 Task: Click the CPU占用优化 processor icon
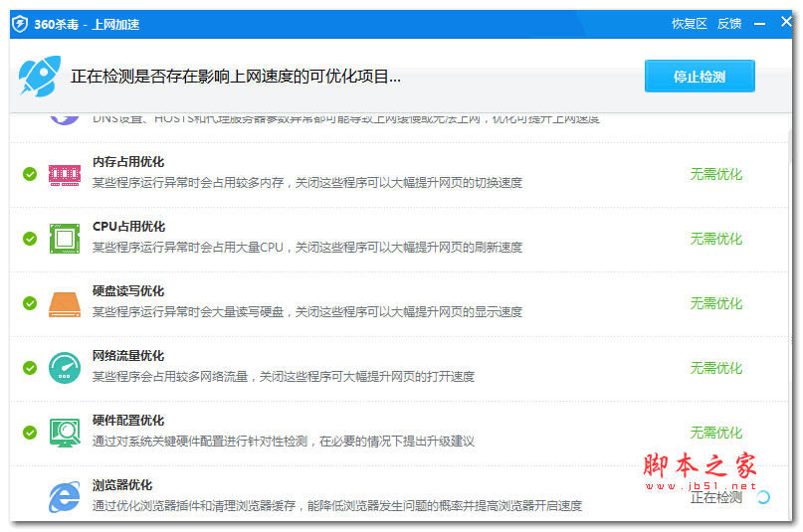[65, 239]
